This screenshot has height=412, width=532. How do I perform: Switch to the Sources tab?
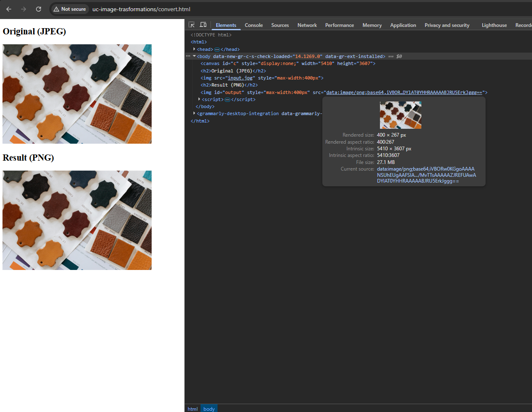pos(280,25)
